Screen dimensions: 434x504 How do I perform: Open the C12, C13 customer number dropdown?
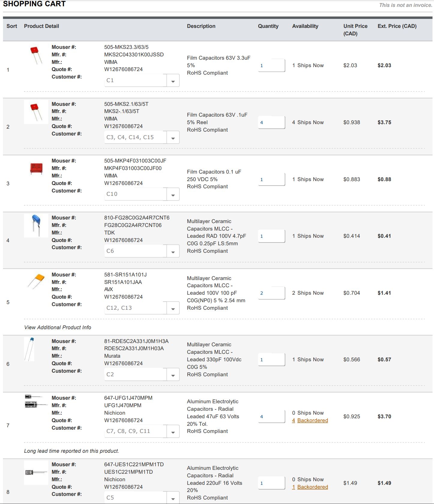coord(173,308)
